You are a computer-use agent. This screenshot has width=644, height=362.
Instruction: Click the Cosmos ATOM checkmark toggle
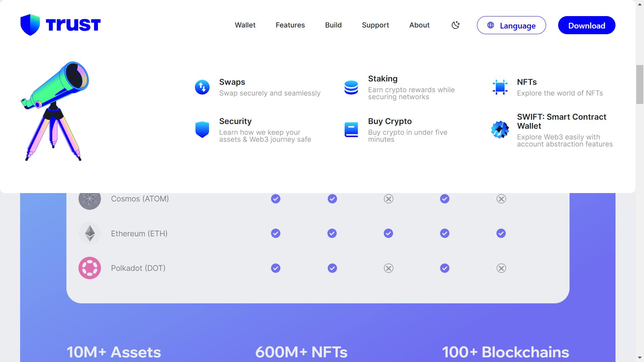pos(276,198)
